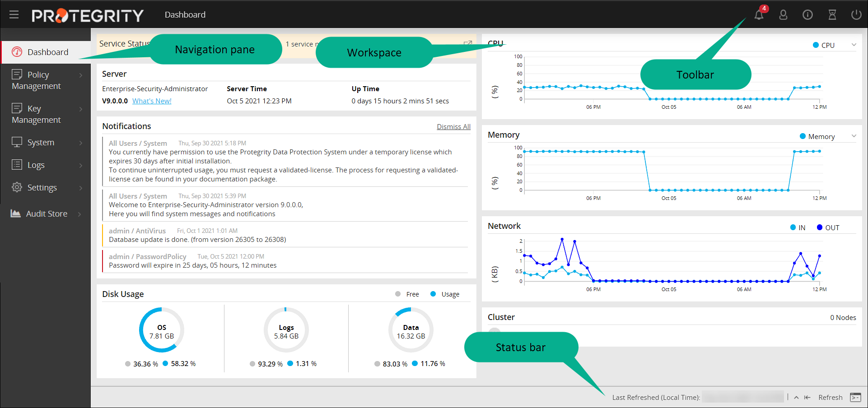Click the power/logout icon

[856, 14]
